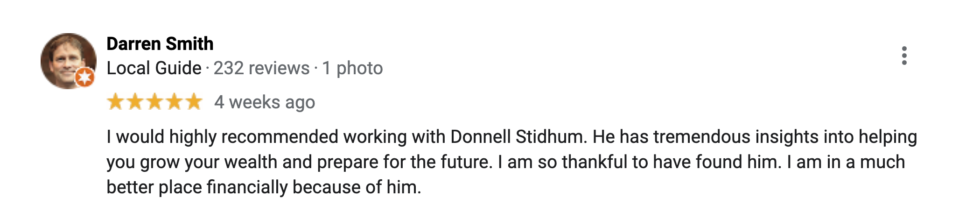Open the Darren Smith reviewer name link
Screen dimensions: 980x212
click(160, 44)
